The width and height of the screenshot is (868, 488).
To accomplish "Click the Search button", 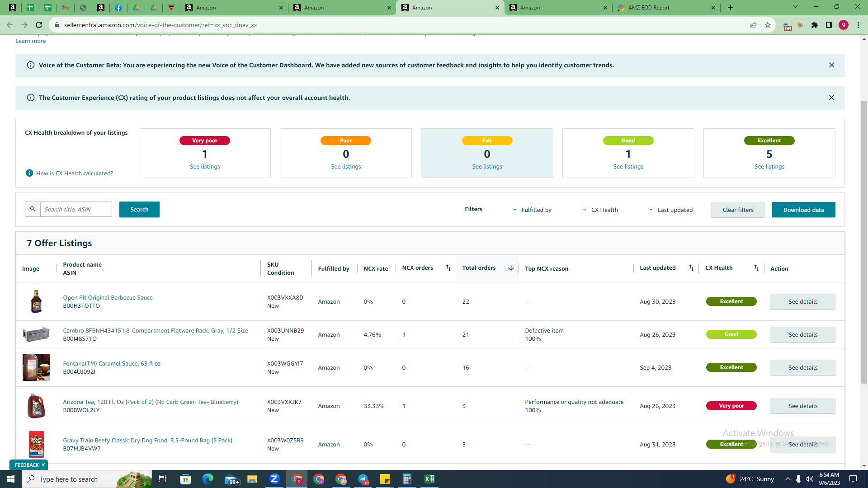I will click(139, 209).
